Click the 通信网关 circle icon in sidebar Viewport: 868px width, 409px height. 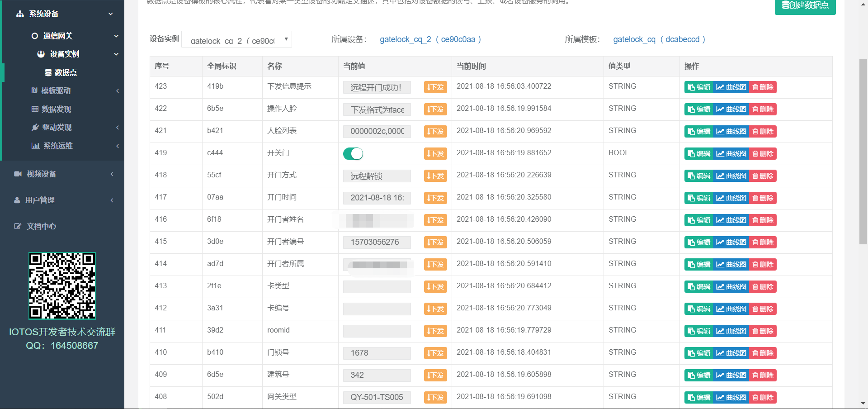[34, 36]
